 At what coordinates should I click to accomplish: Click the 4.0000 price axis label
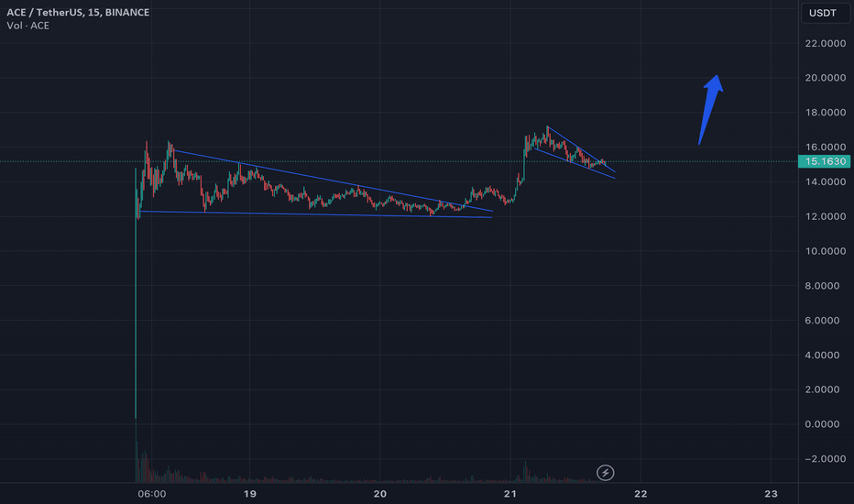coord(825,356)
